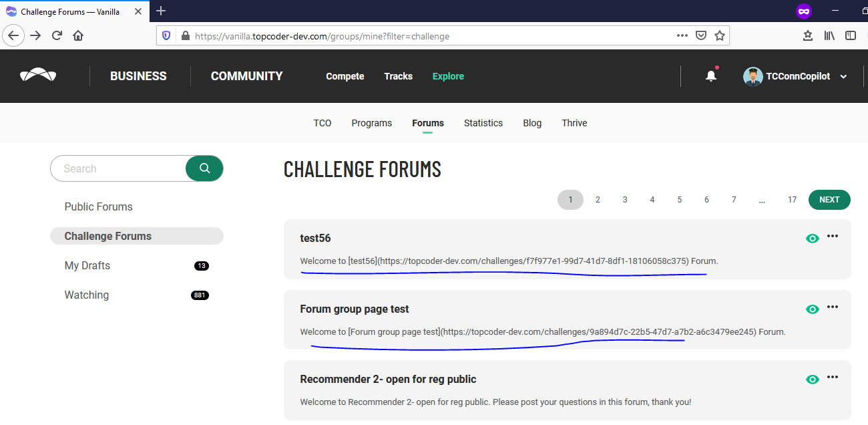Viewport: 868px width, 425px height.
Task: Go to page 6 of forums
Action: pyautogui.click(x=706, y=200)
